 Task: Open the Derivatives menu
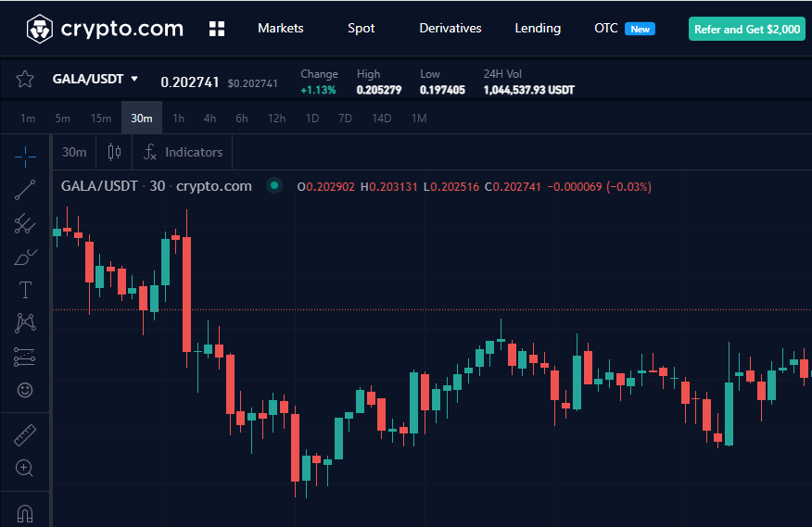tap(450, 29)
